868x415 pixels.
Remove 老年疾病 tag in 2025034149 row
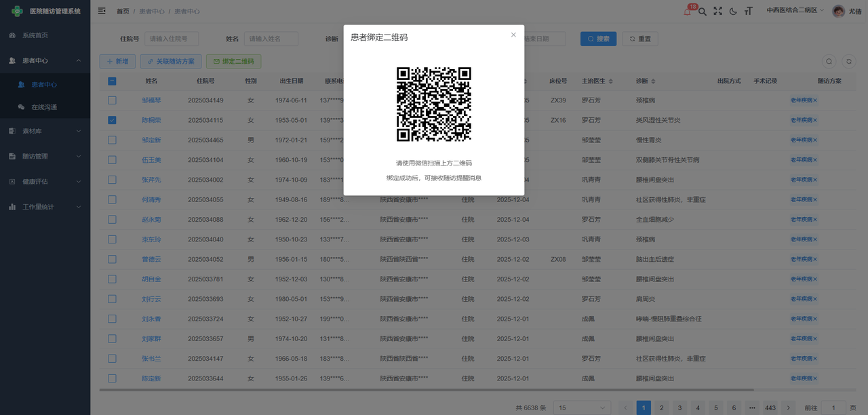pos(815,100)
